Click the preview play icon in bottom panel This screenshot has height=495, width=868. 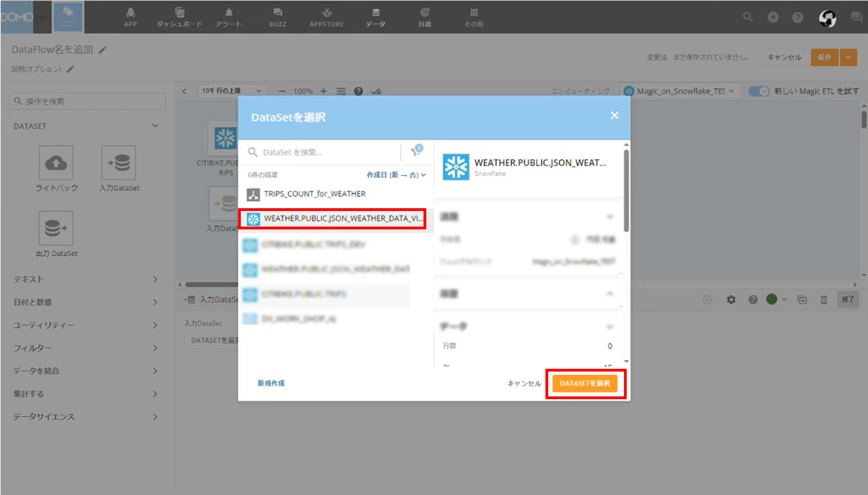pos(707,300)
